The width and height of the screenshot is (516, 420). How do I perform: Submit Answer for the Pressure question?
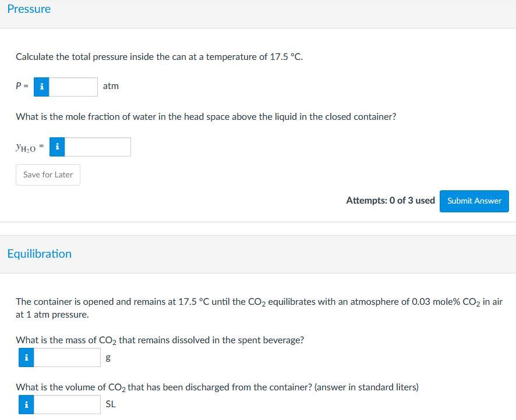474,201
